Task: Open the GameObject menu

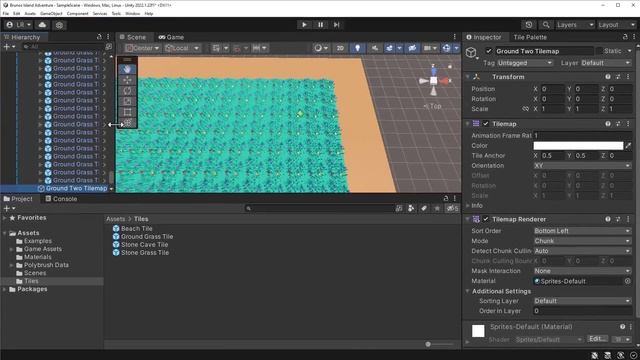Action: pos(51,13)
